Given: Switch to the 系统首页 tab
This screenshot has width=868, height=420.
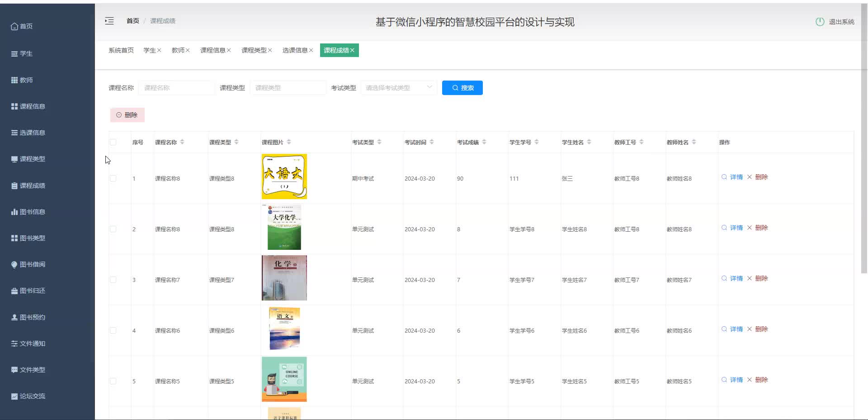Looking at the screenshot, I should click(x=121, y=50).
